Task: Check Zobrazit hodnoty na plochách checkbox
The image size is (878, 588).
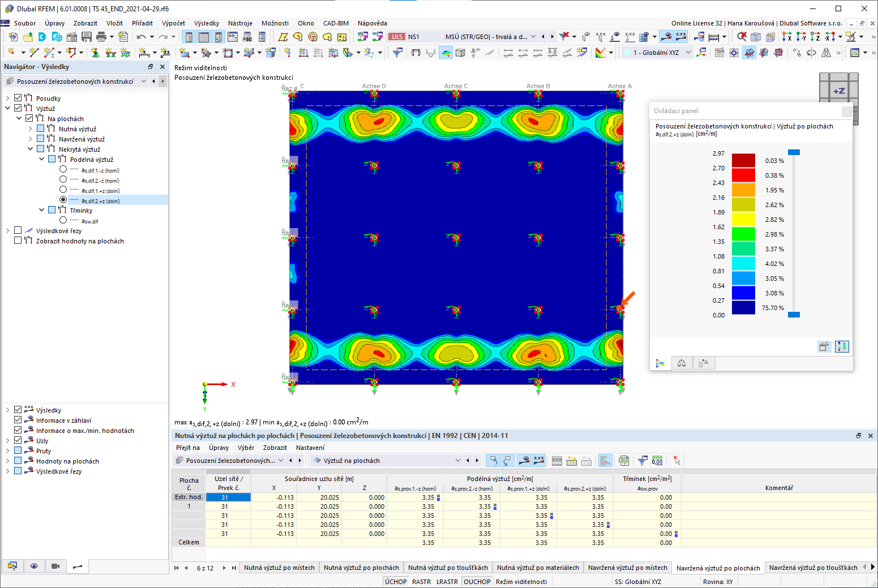Action: click(x=18, y=241)
